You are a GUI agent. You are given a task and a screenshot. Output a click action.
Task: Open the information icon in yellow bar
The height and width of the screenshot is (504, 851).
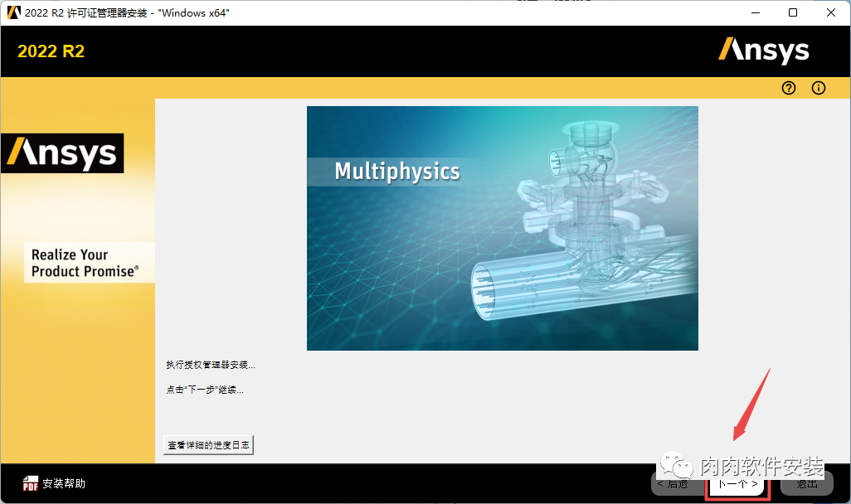(819, 88)
